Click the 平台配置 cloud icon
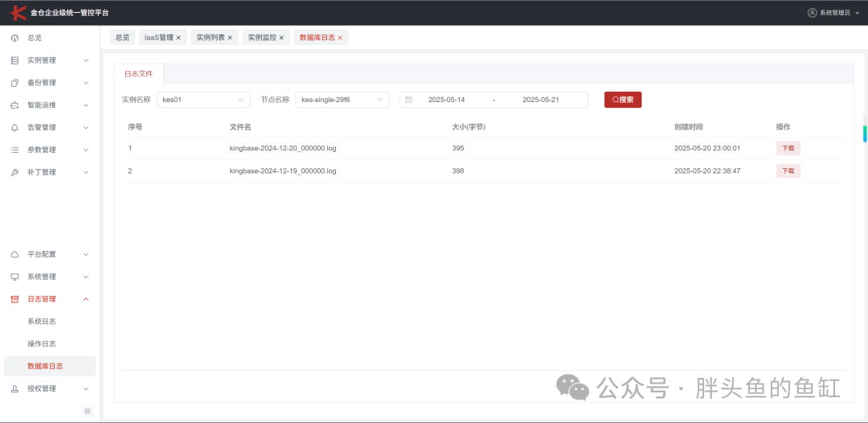868x423 pixels. pyautogui.click(x=15, y=255)
